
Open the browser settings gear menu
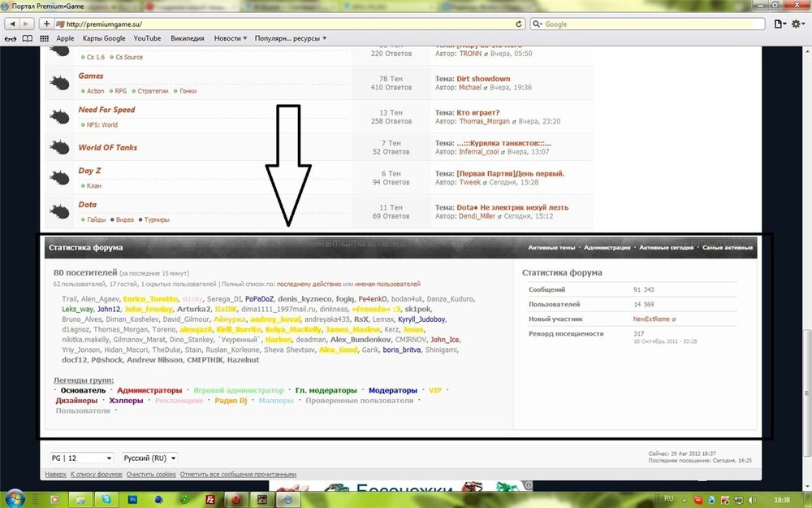798,24
